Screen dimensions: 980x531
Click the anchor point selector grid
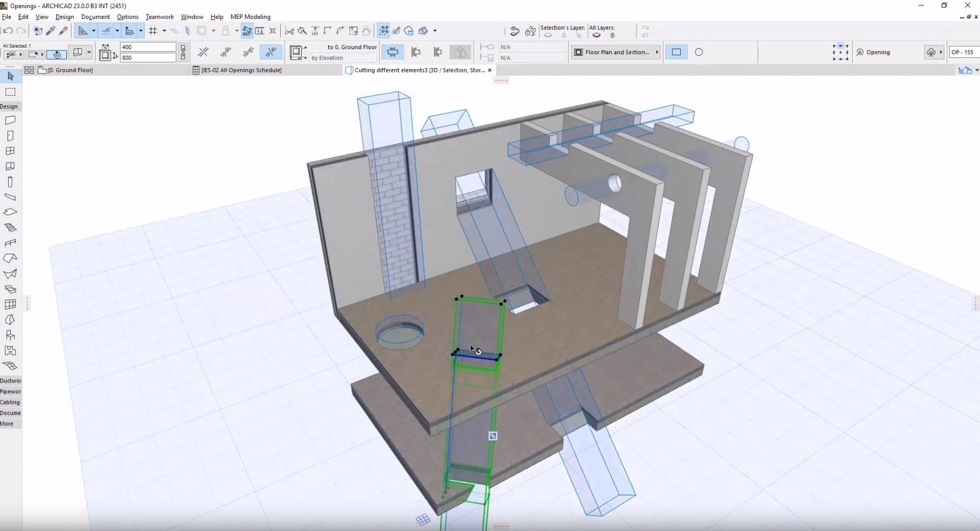841,52
